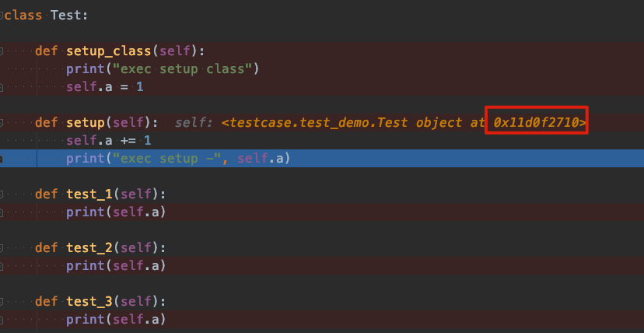This screenshot has height=333, width=644.
Task: Click fold-end marker on highlighted print line
Action: (x=2, y=159)
